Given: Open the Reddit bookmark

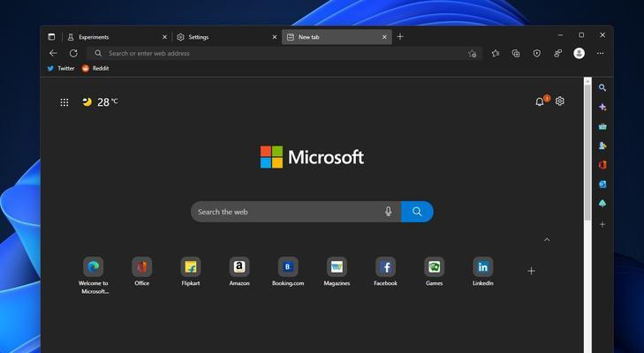Looking at the screenshot, I should pyautogui.click(x=95, y=68).
